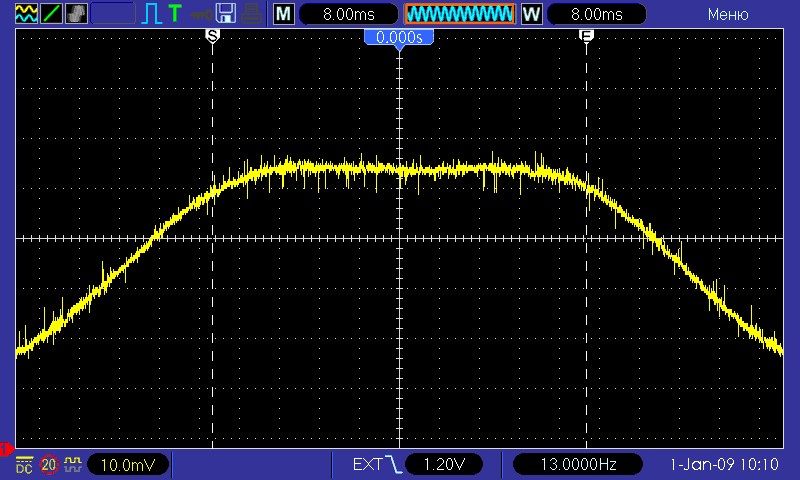Click the falling edge trigger slope icon
Screen dimensions: 800x480
[x=393, y=464]
